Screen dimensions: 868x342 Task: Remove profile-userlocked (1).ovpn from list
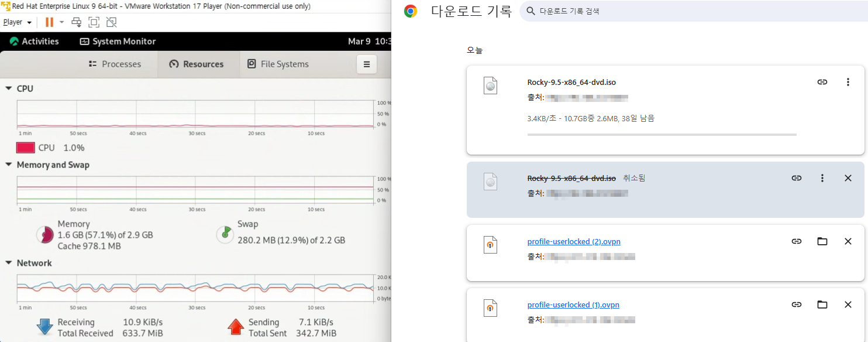pos(848,305)
